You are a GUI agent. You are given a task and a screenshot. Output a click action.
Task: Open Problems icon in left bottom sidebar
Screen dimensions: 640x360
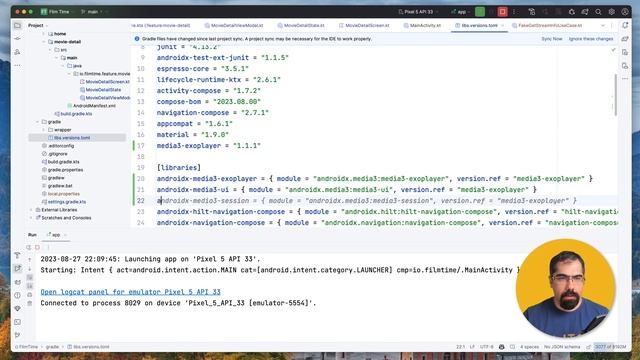[18, 295]
